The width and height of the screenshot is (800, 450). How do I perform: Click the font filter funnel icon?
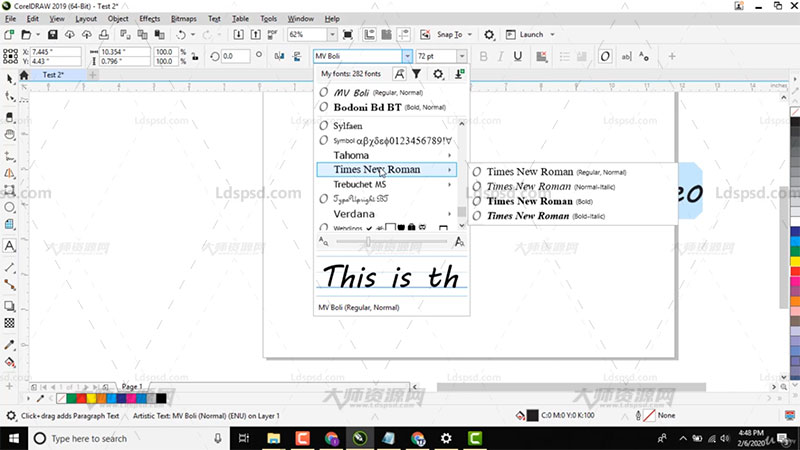coord(417,74)
